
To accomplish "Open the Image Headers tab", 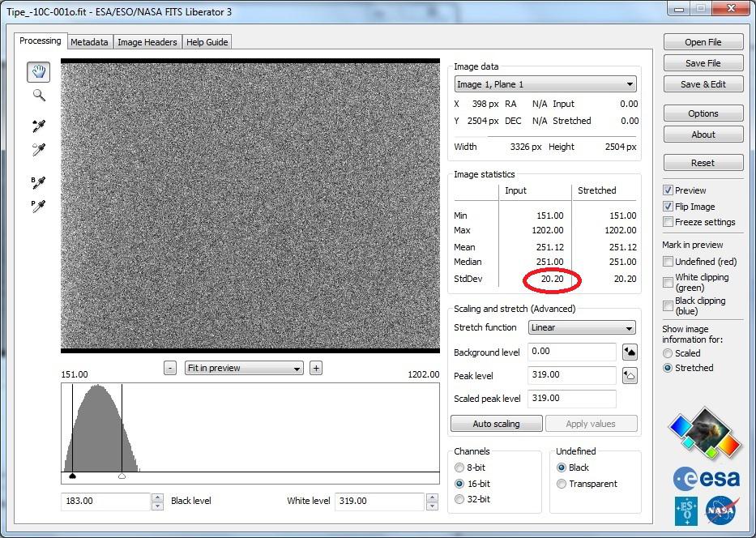I will pyautogui.click(x=147, y=42).
